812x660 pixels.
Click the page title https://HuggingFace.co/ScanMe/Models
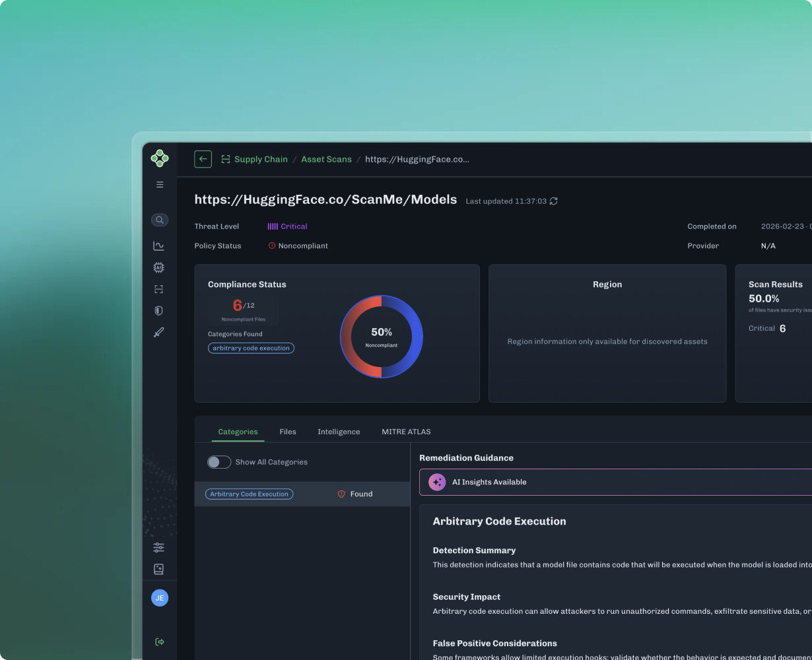(325, 199)
